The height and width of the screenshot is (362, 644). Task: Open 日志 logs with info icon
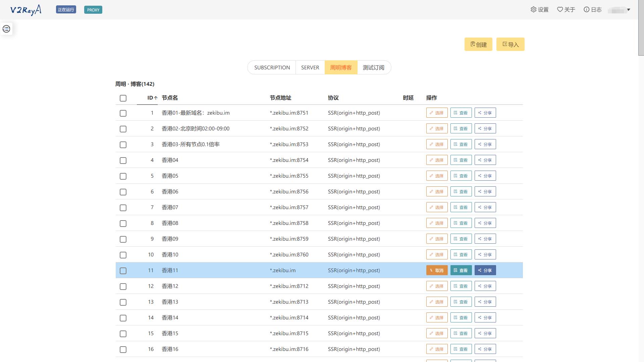click(x=593, y=10)
